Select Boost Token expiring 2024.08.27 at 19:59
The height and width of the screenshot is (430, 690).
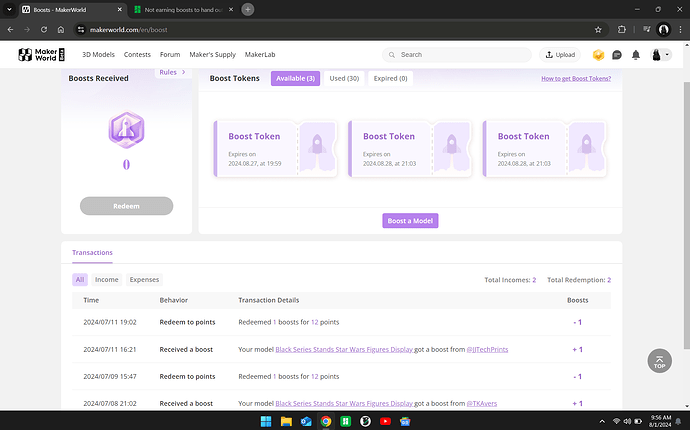coord(275,149)
